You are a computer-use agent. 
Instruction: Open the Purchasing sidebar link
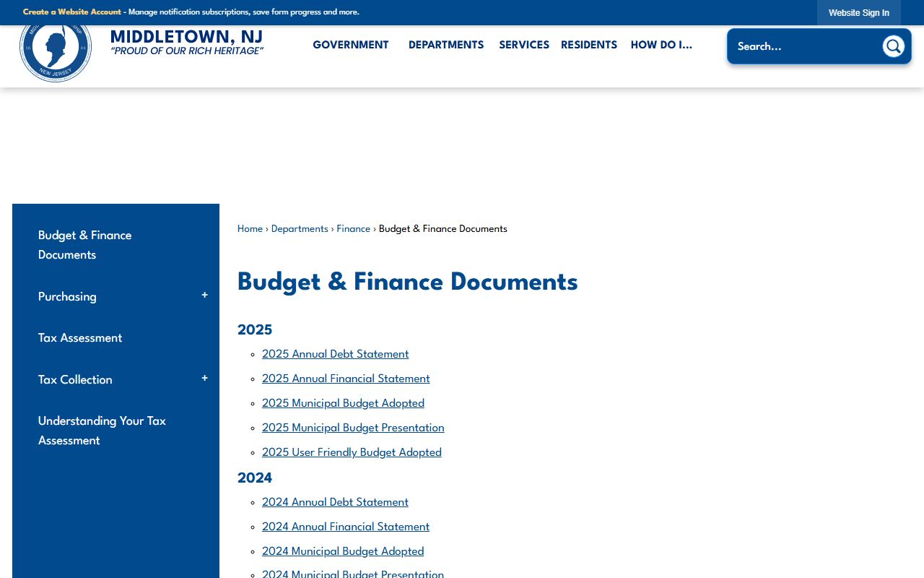[67, 297]
